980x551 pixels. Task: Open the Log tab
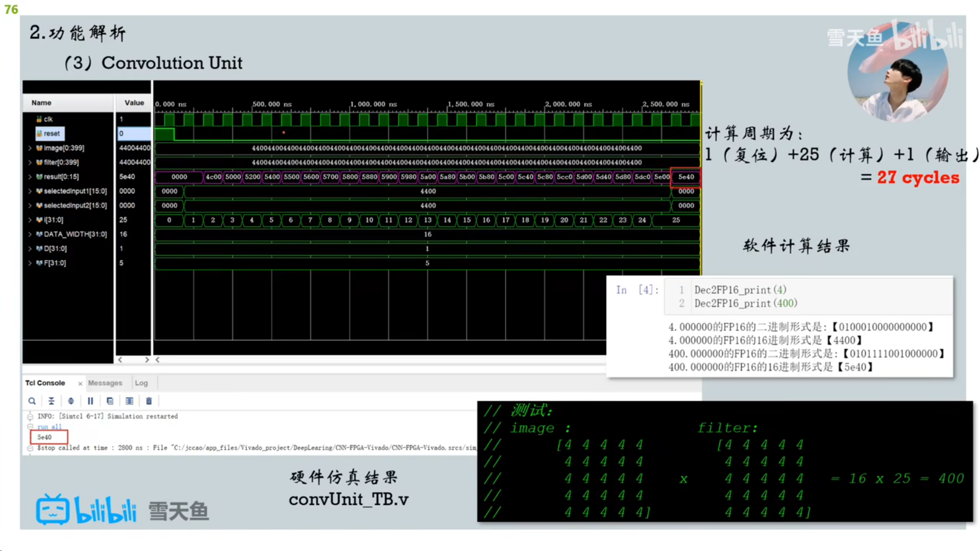tap(141, 383)
